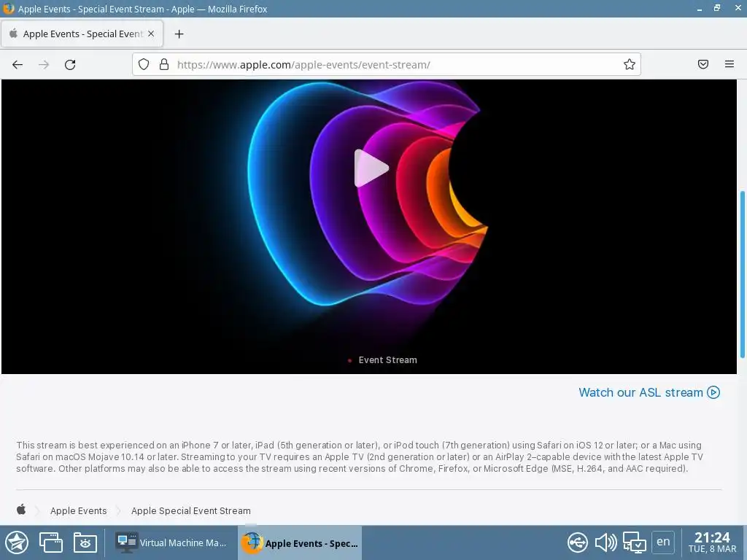
Task: Reload the current page
Action: pyautogui.click(x=70, y=65)
